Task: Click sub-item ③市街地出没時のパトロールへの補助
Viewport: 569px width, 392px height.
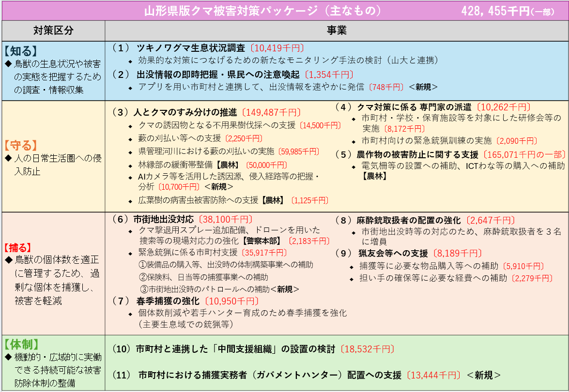Action: tap(219, 289)
